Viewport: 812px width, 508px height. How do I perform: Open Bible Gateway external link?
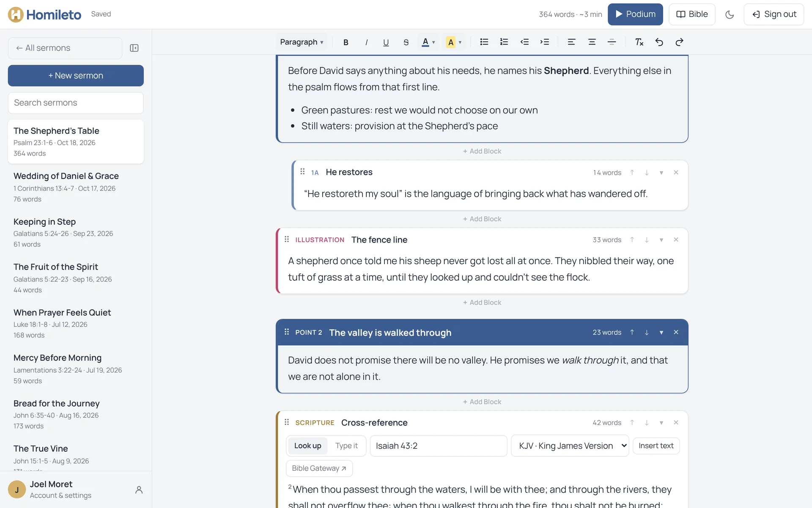[x=319, y=468]
